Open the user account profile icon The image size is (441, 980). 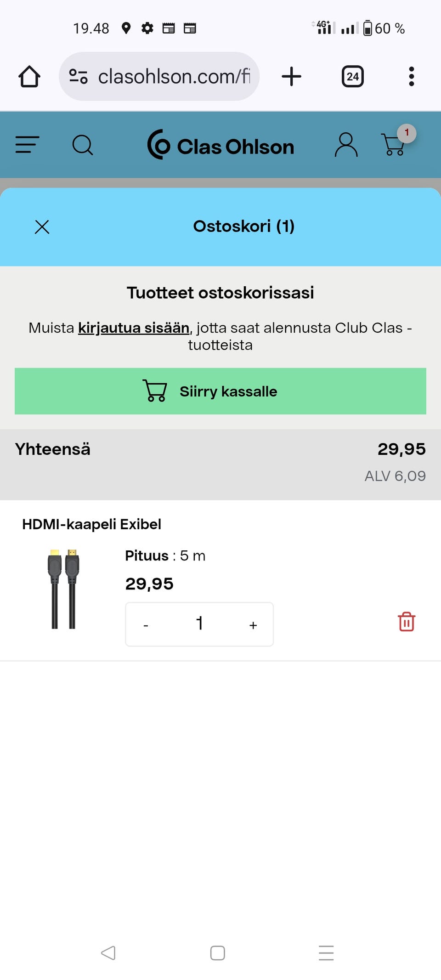(346, 145)
